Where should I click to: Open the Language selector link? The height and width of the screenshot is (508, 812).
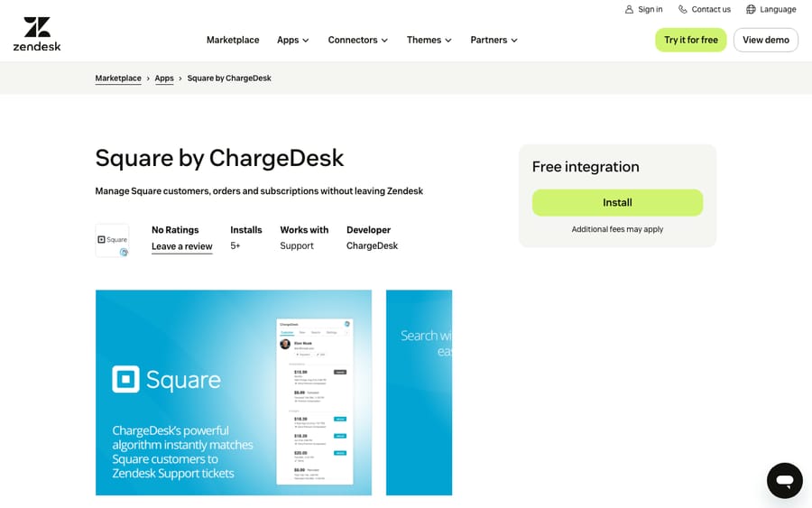pos(771,9)
